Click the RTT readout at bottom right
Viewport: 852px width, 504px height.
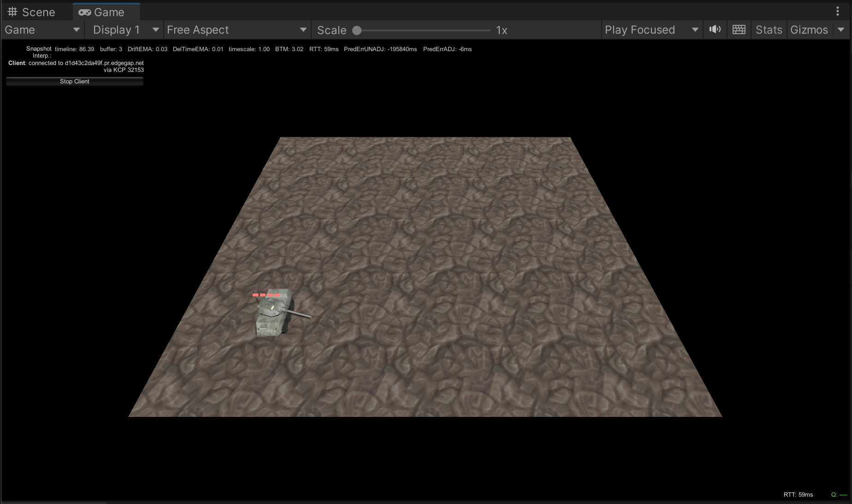pyautogui.click(x=798, y=494)
